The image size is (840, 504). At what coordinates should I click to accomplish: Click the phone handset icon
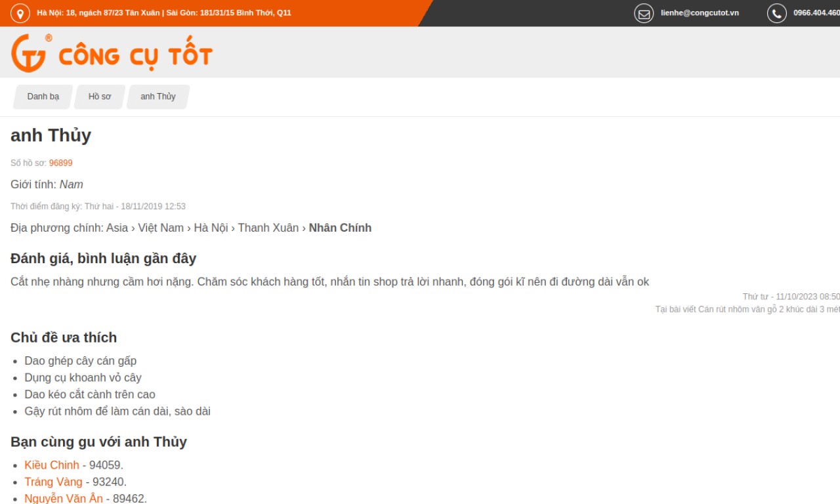pos(777,13)
